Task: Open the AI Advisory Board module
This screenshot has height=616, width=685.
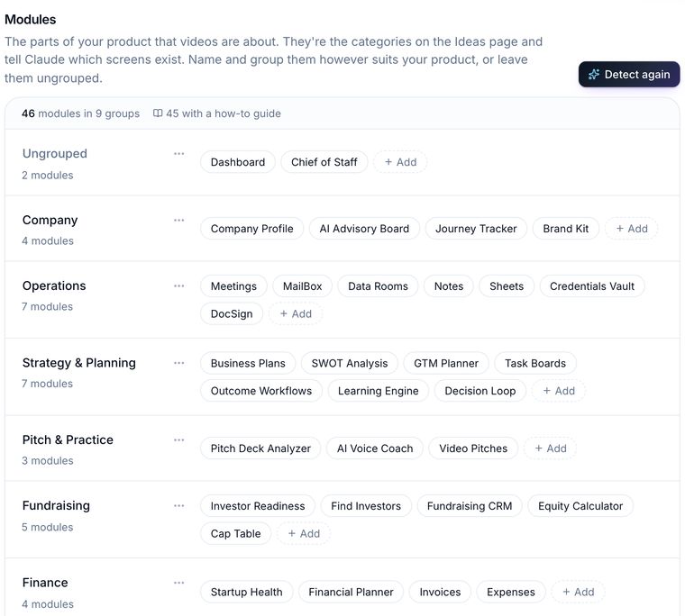Action: (x=364, y=229)
